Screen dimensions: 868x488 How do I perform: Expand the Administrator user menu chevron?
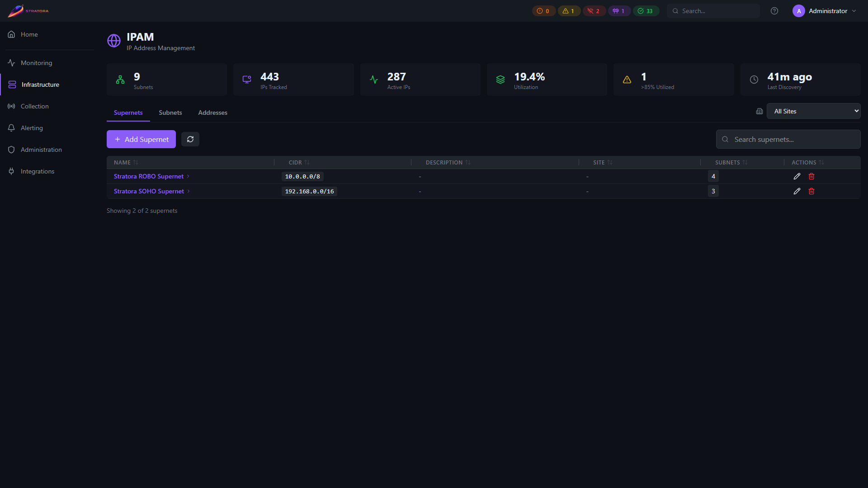click(854, 11)
